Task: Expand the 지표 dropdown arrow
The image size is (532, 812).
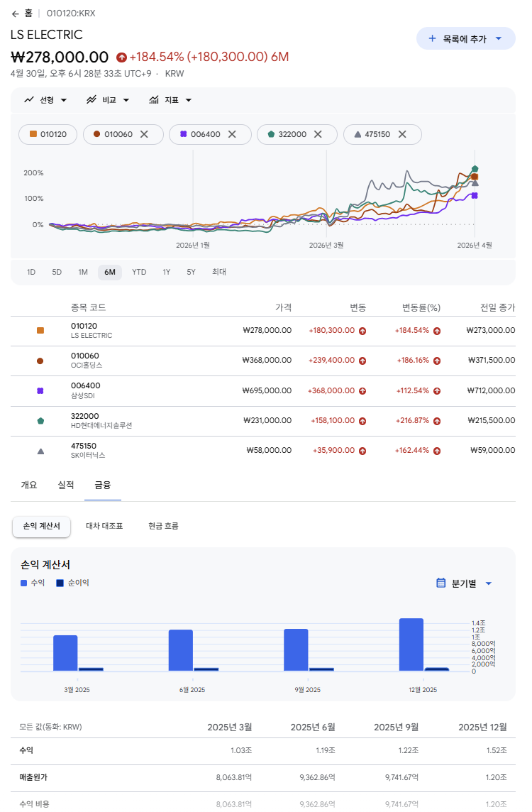Action: point(189,100)
